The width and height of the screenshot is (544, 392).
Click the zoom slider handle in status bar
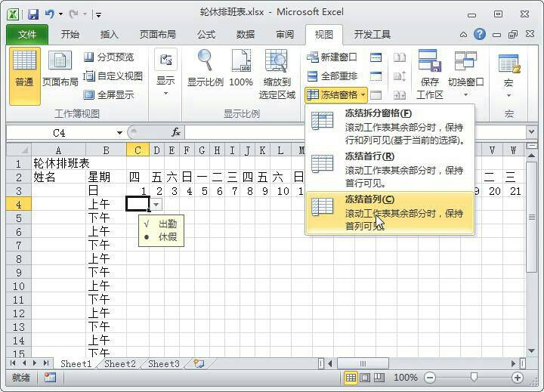(473, 378)
